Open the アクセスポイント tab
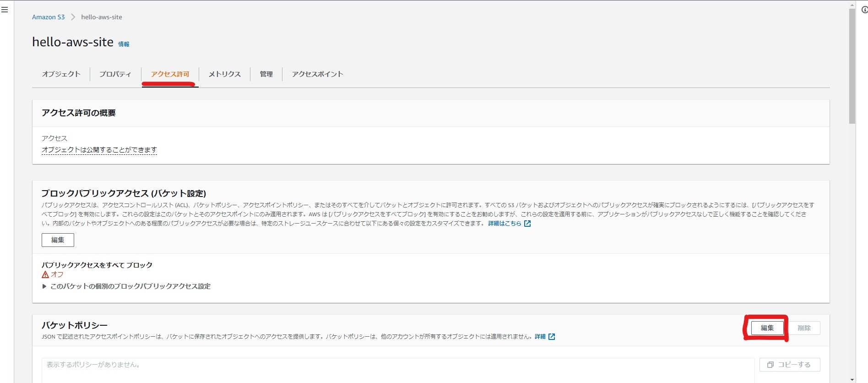Screen dimensions: 868x383 click(x=317, y=74)
